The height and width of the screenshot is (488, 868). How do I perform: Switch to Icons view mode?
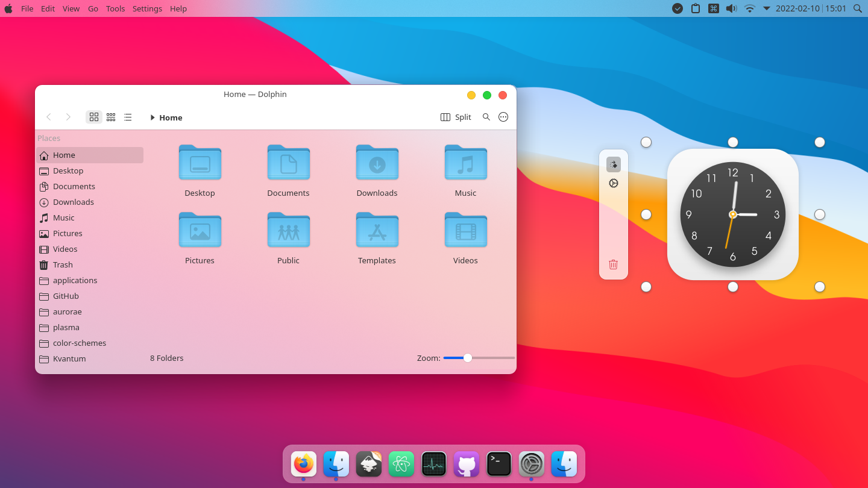point(94,117)
